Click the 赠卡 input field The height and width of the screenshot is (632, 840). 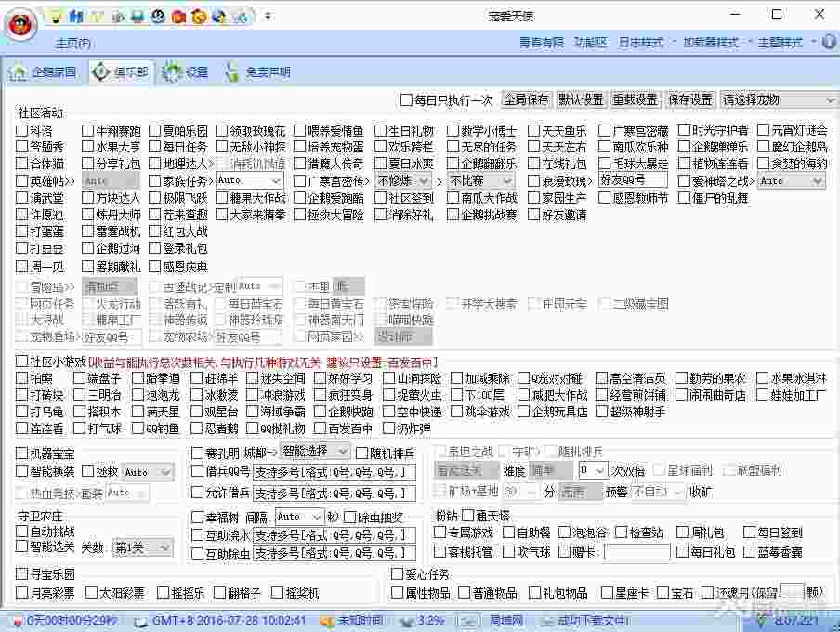pyautogui.click(x=637, y=551)
